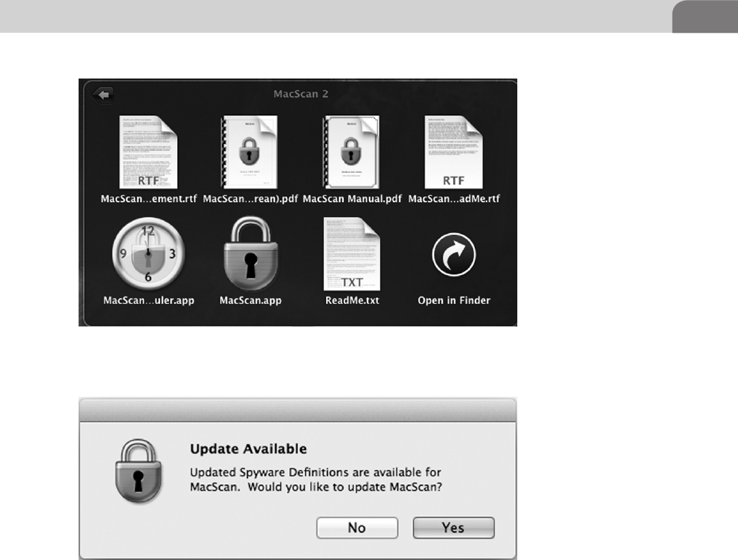Screen dimensions: 738x560
Task: Click the ReadMe.txt file name label
Action: (352, 300)
